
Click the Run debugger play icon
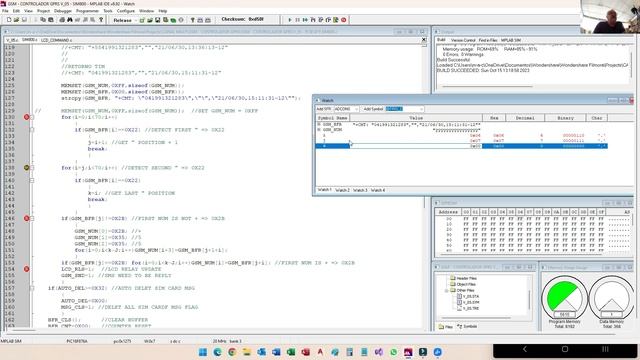(290, 20)
